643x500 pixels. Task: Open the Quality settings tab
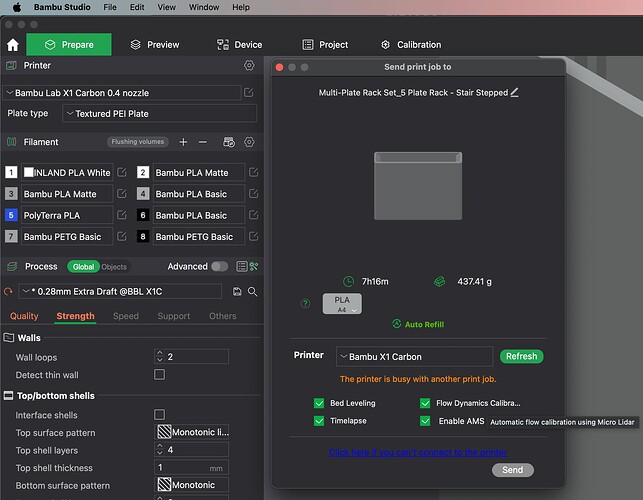point(24,316)
